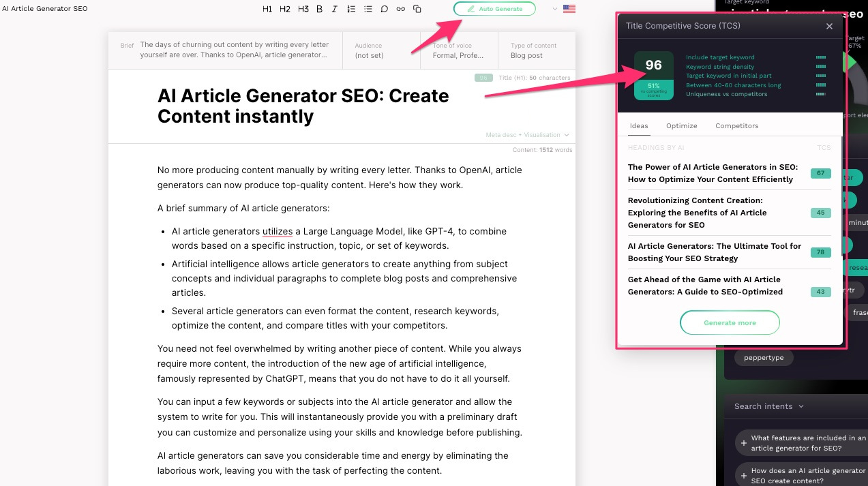This screenshot has height=486, width=868.
Task: Close the Title Competitive Score panel
Action: click(x=829, y=26)
